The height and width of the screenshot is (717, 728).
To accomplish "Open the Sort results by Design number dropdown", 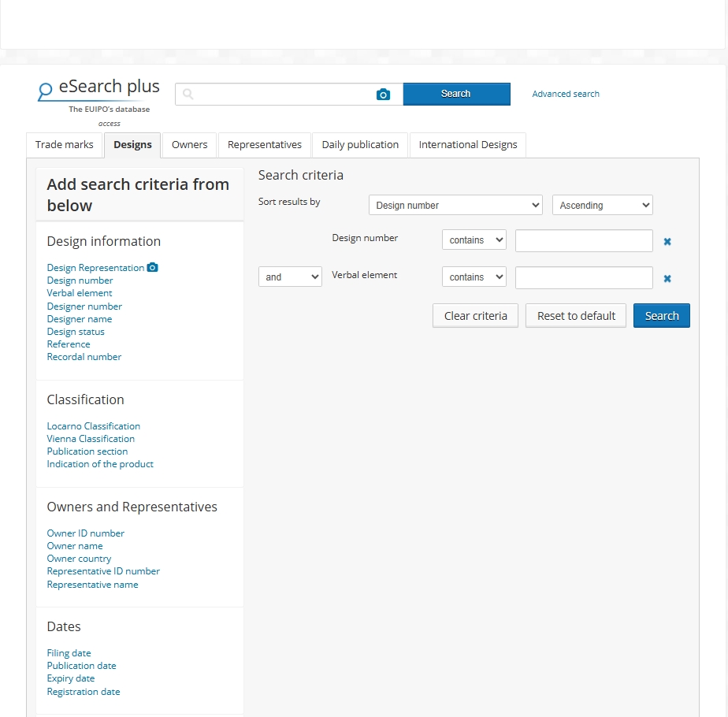I will [455, 206].
